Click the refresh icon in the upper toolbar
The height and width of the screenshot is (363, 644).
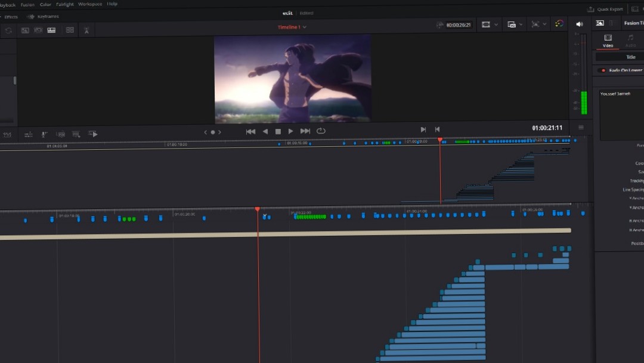tap(8, 30)
